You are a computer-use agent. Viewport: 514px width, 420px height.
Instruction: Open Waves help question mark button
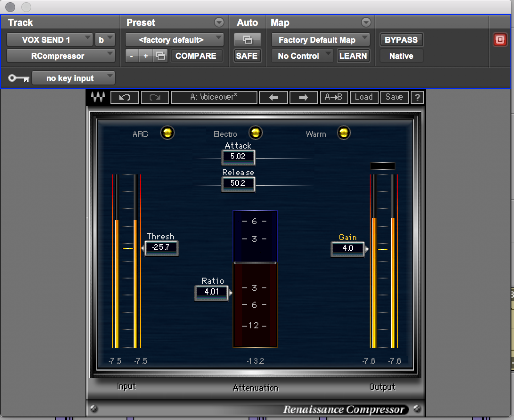pos(417,97)
